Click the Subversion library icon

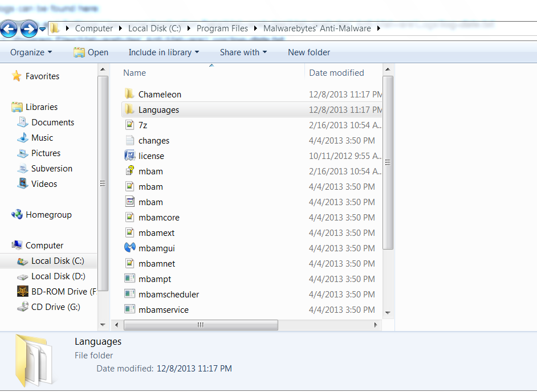coord(23,169)
